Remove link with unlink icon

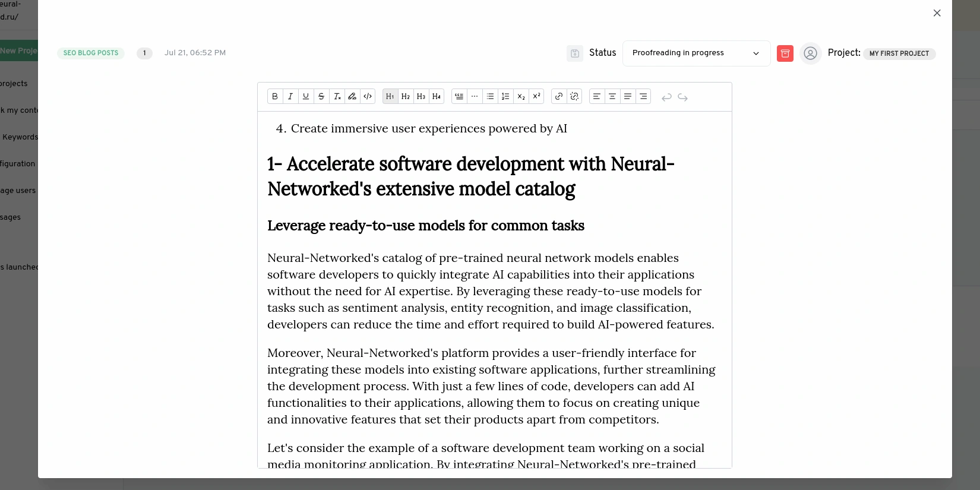[574, 96]
